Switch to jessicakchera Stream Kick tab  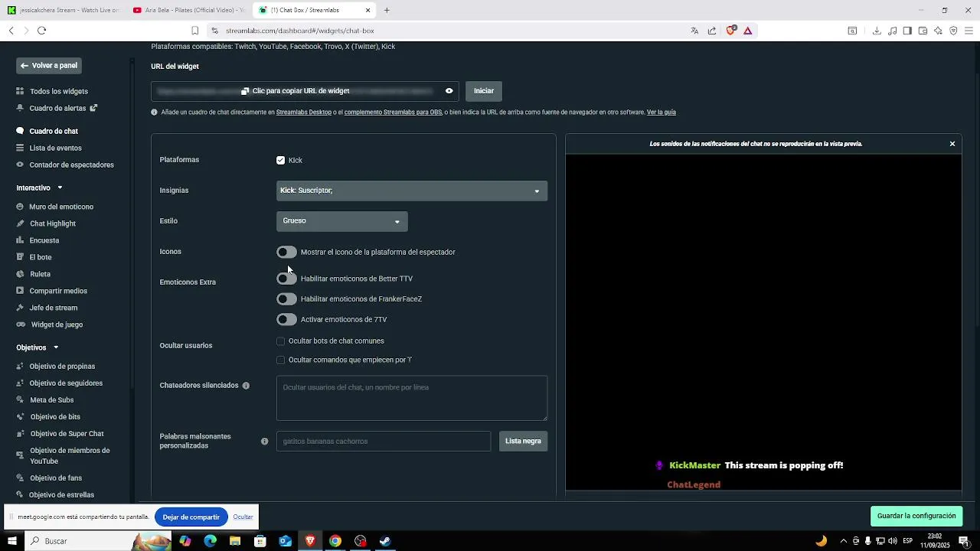[63, 10]
